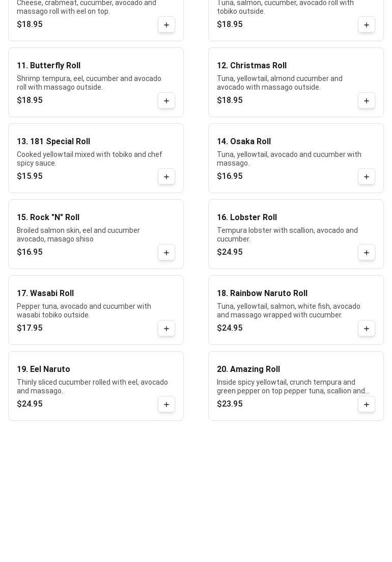The image size is (392, 562).
Task: Add the 16. Lobster Roll with plus
Action: [x=367, y=253]
